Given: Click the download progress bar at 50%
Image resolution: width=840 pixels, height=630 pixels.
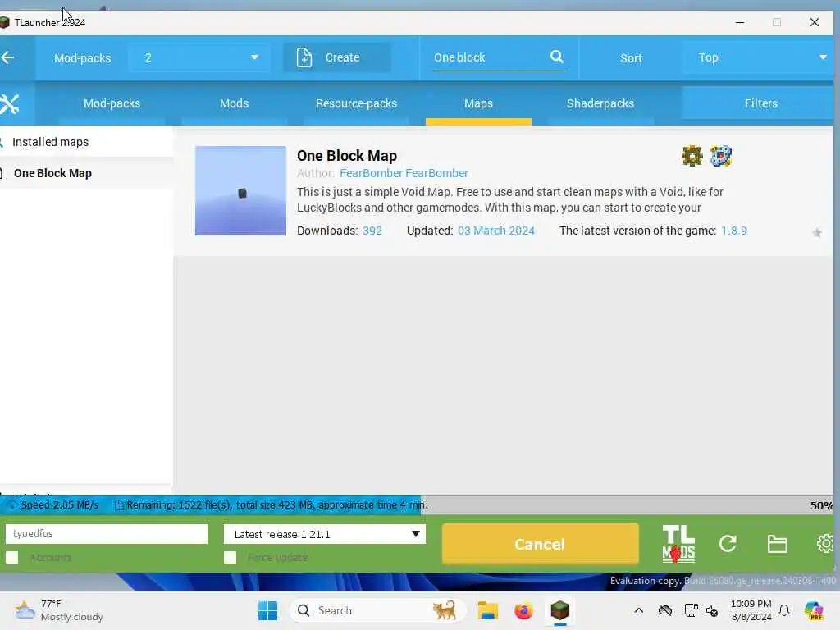Looking at the screenshot, I should (x=417, y=505).
